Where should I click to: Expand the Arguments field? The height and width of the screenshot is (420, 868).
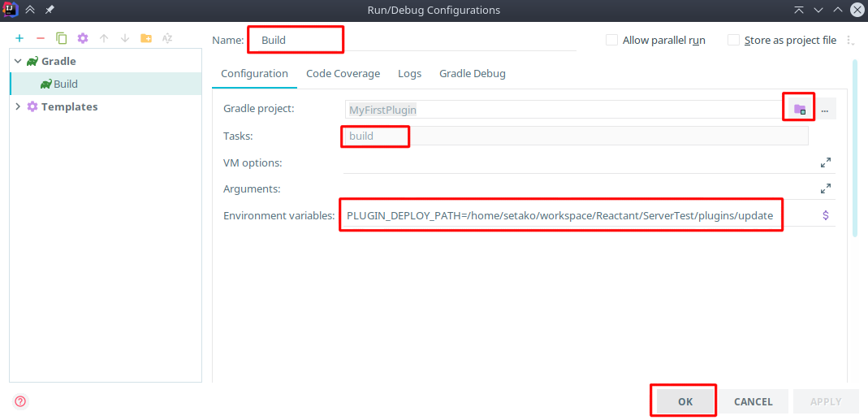[826, 188]
